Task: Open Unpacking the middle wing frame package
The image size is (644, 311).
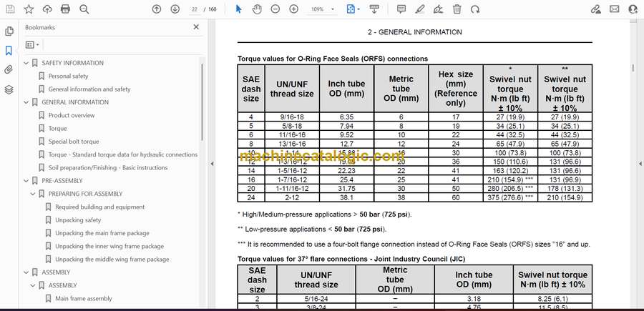Action: click(x=112, y=260)
